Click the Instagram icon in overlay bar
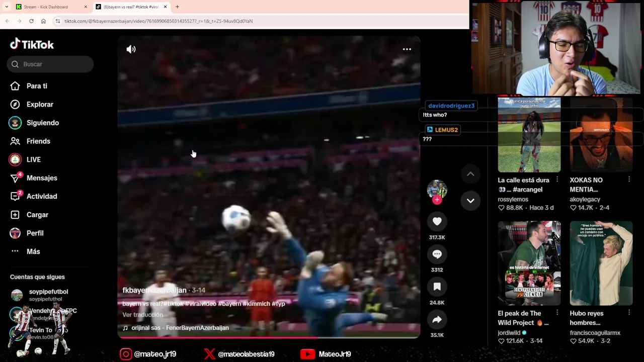This screenshot has width=644, height=362. (x=126, y=354)
